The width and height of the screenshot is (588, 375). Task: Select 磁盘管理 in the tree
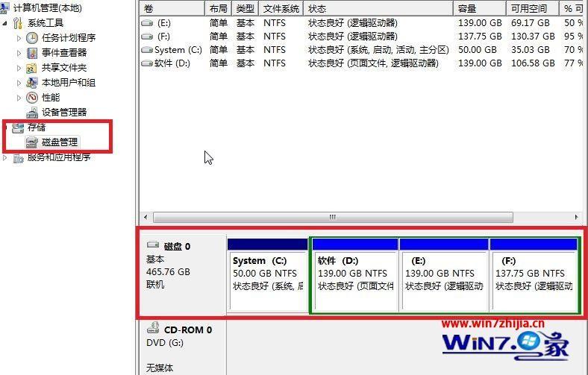coord(60,142)
